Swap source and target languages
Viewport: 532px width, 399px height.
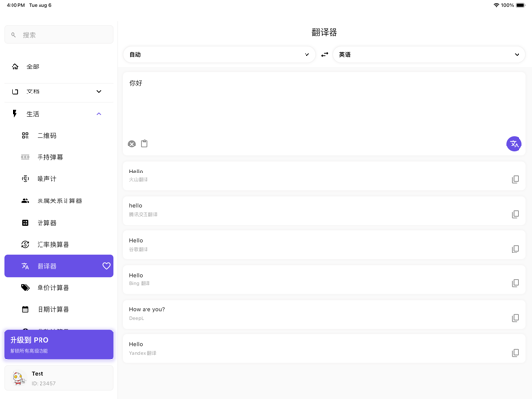(x=325, y=54)
